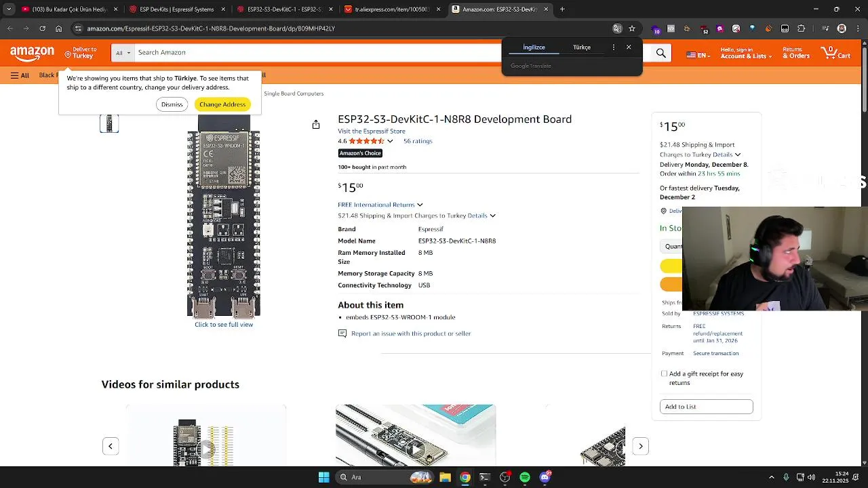Viewport: 868px width, 488px height.
Task: Click the taskbar volume icon
Action: [x=812, y=477]
